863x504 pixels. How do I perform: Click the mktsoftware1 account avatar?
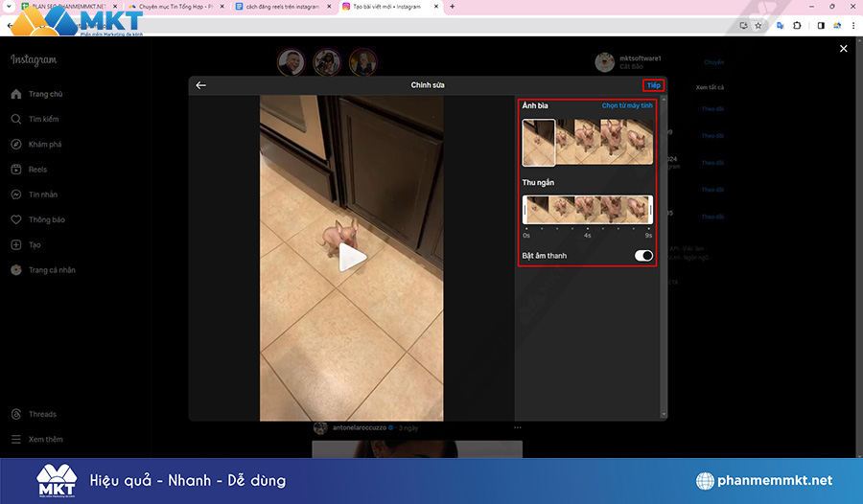tap(604, 62)
